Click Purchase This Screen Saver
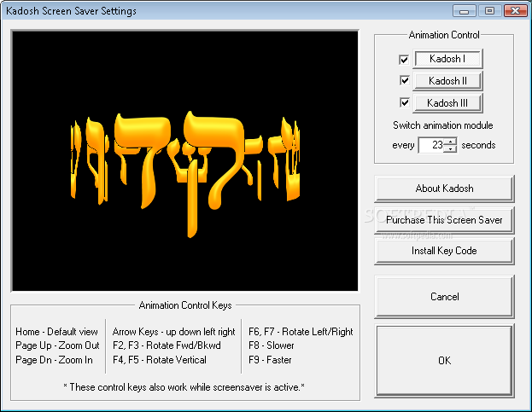Image resolution: width=532 pixels, height=412 pixels. pyautogui.click(x=444, y=220)
